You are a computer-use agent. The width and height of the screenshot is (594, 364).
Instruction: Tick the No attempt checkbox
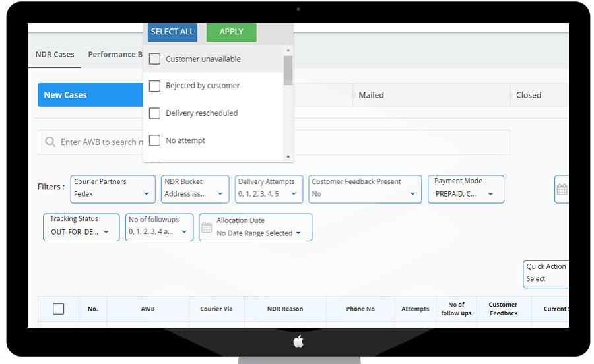coord(154,140)
